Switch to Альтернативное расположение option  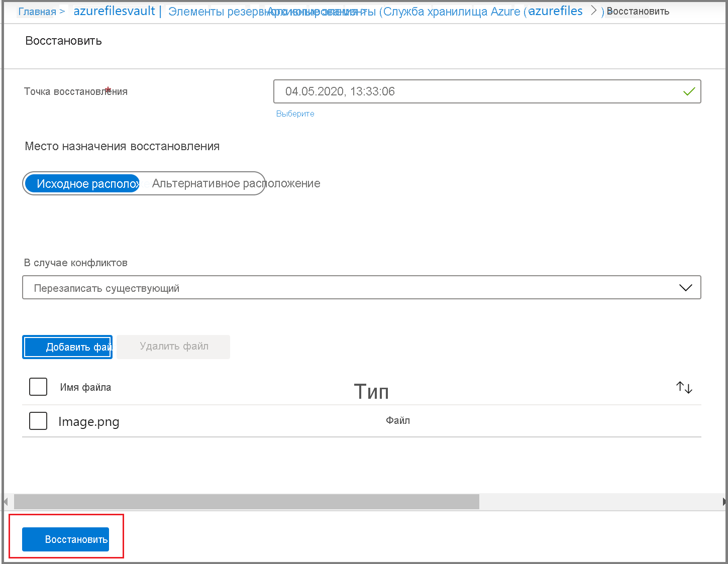(236, 184)
